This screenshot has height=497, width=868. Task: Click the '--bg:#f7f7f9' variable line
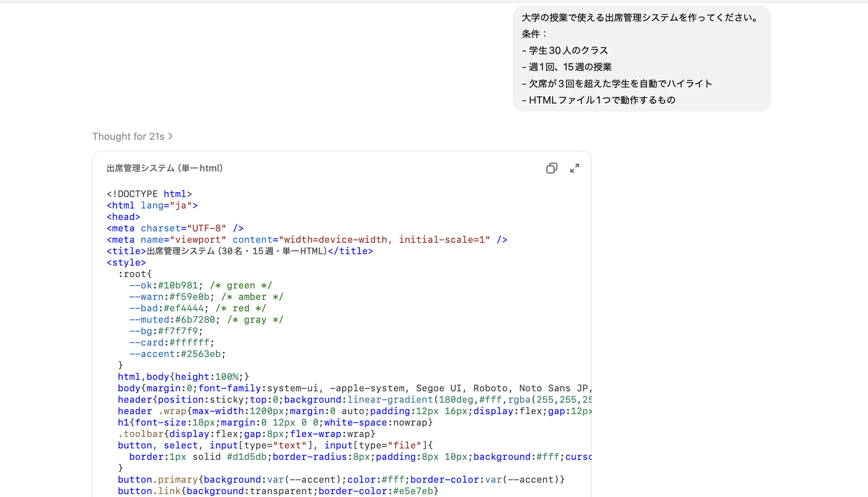pyautogui.click(x=166, y=331)
